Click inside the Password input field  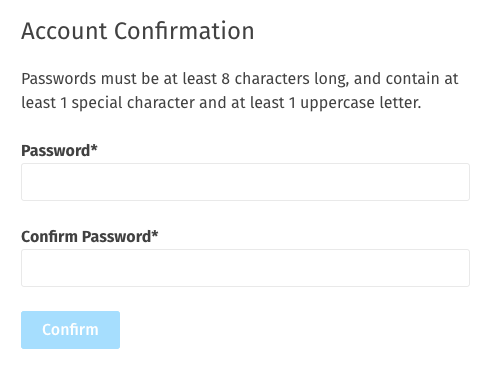245,182
